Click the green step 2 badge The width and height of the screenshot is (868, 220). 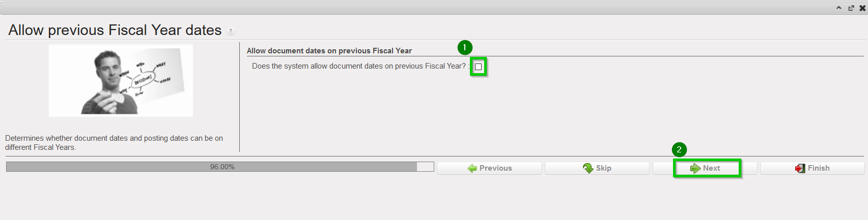tap(679, 149)
